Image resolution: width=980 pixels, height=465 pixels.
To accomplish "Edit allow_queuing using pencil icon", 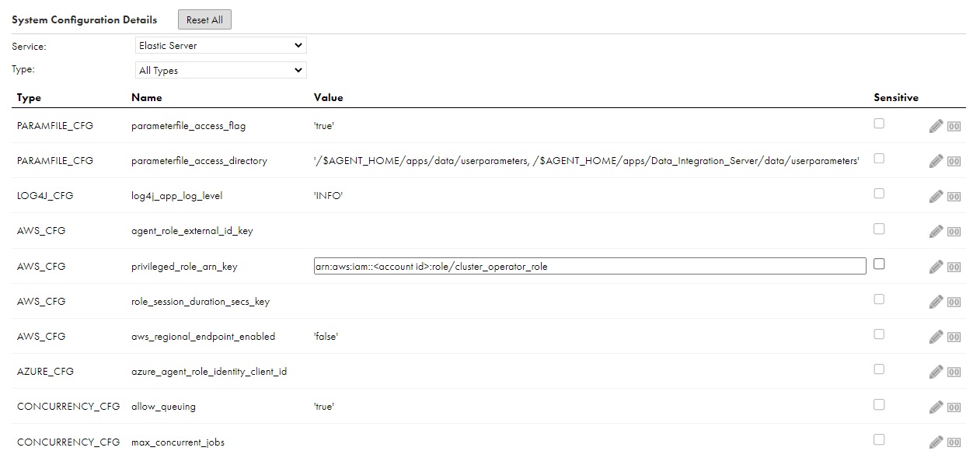I will pos(936,407).
